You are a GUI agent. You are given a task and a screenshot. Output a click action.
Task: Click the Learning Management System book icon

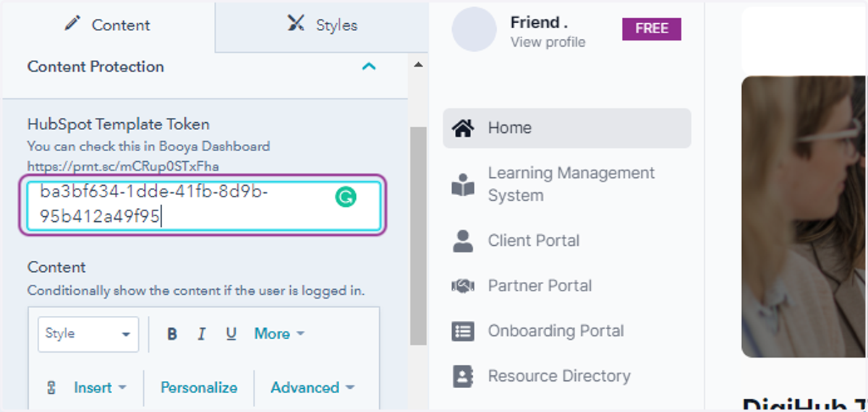[463, 185]
